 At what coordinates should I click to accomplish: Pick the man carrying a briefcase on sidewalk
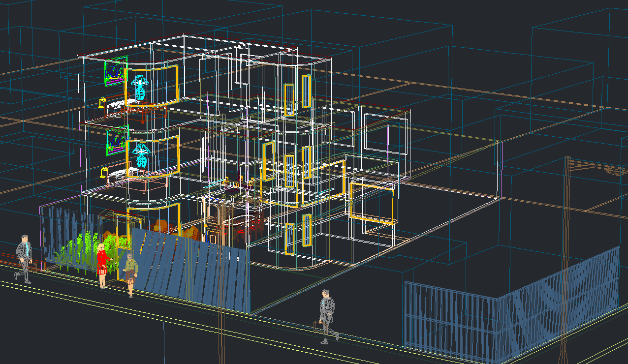tap(327, 315)
